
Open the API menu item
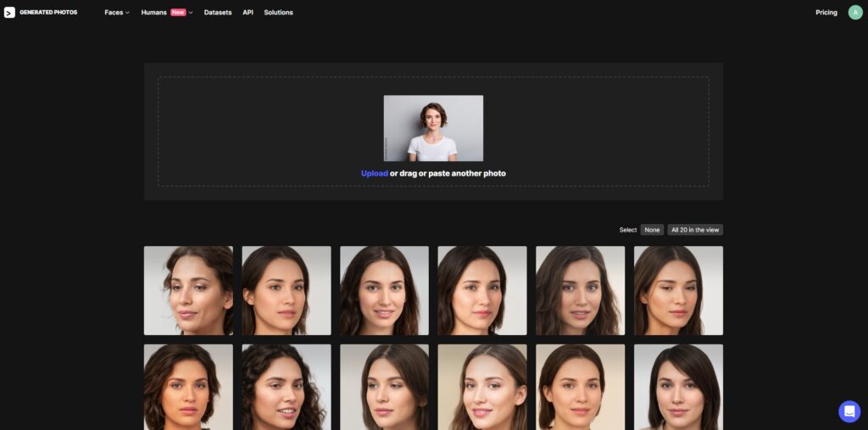click(248, 12)
